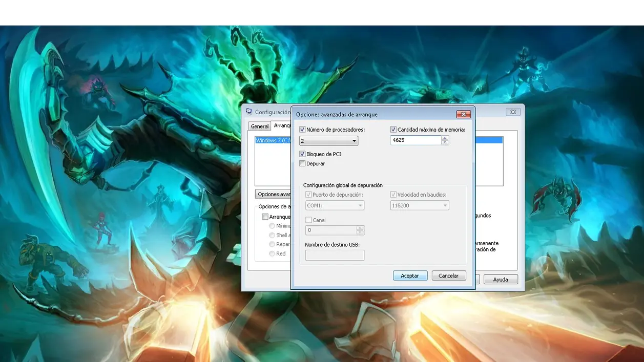The image size is (644, 362).
Task: Click the Canal value field showing 0
Action: [331, 230]
